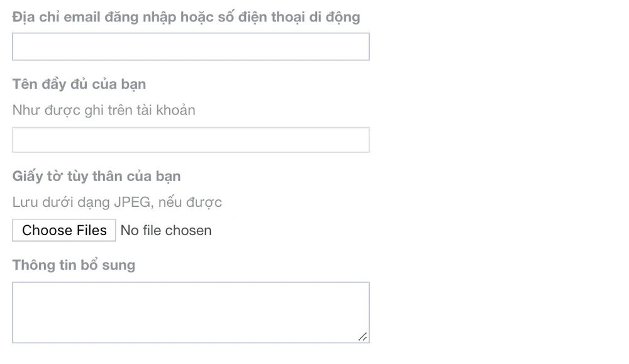The width and height of the screenshot is (629, 364).
Task: Click the diagonal grip on the textarea corner
Action: 363,337
